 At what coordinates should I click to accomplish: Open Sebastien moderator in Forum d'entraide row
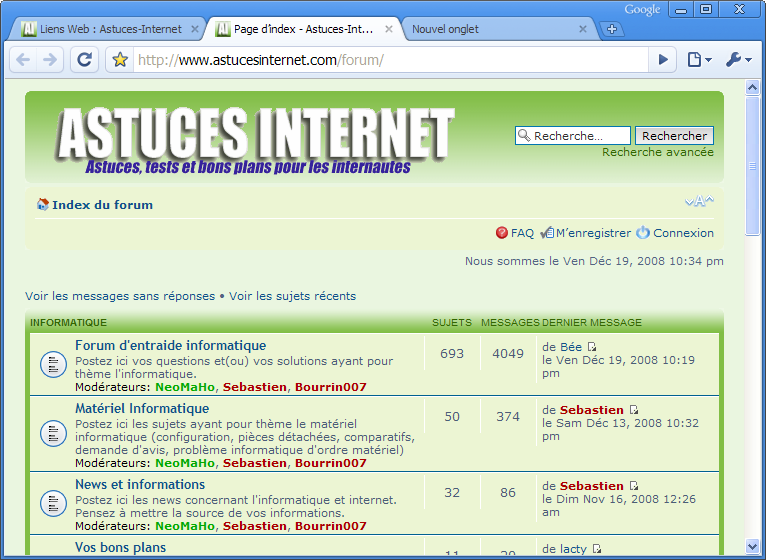pyautogui.click(x=255, y=387)
